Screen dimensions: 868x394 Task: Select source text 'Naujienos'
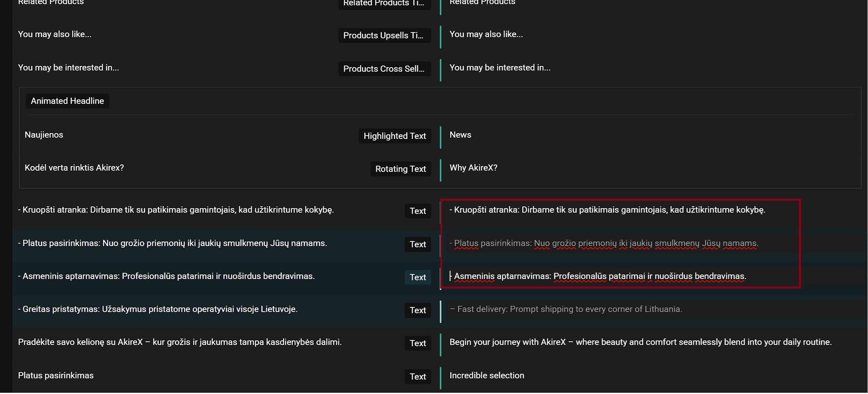(x=44, y=135)
